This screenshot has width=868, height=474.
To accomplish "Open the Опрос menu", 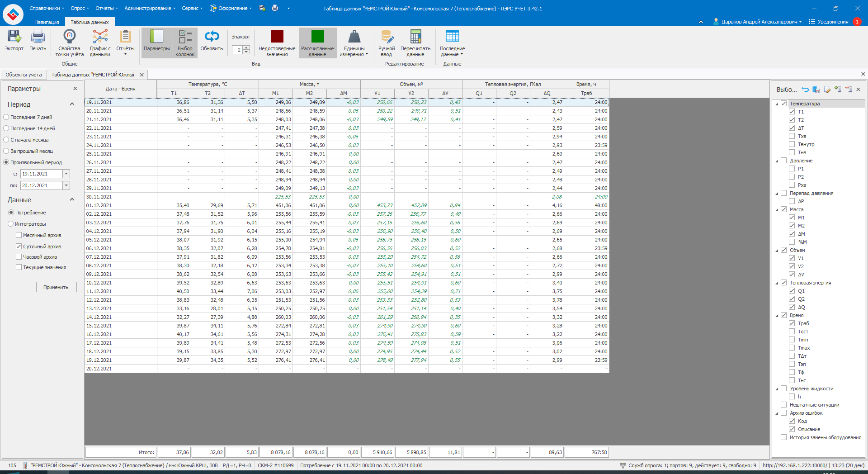I will click(x=80, y=8).
